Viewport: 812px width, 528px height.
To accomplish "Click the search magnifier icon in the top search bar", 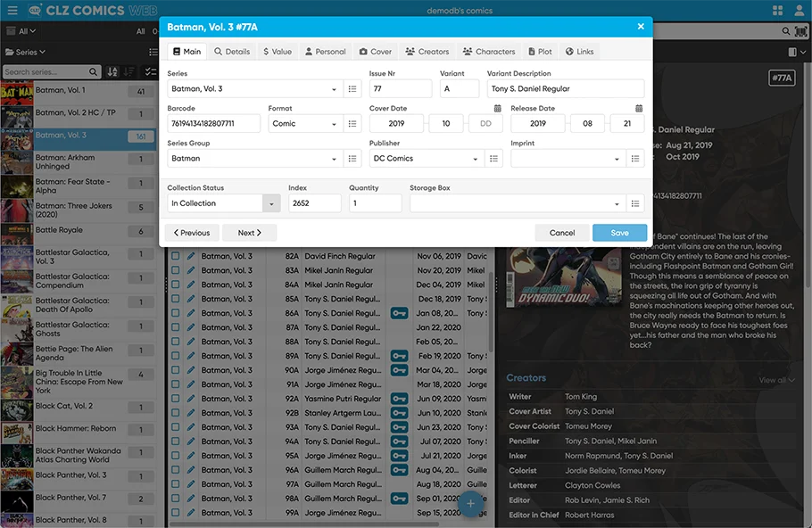I will (785, 31).
